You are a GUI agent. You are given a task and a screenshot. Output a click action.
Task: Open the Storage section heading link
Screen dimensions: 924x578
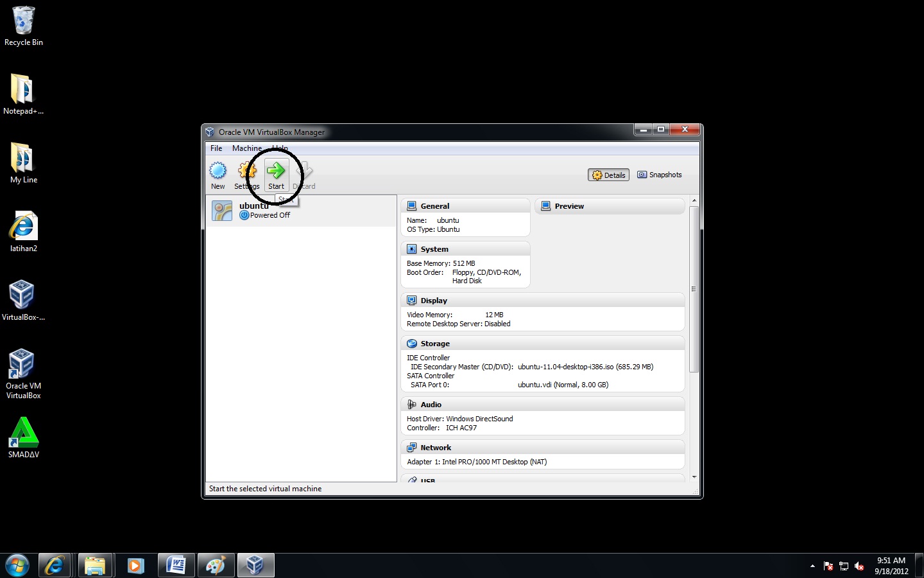435,344
